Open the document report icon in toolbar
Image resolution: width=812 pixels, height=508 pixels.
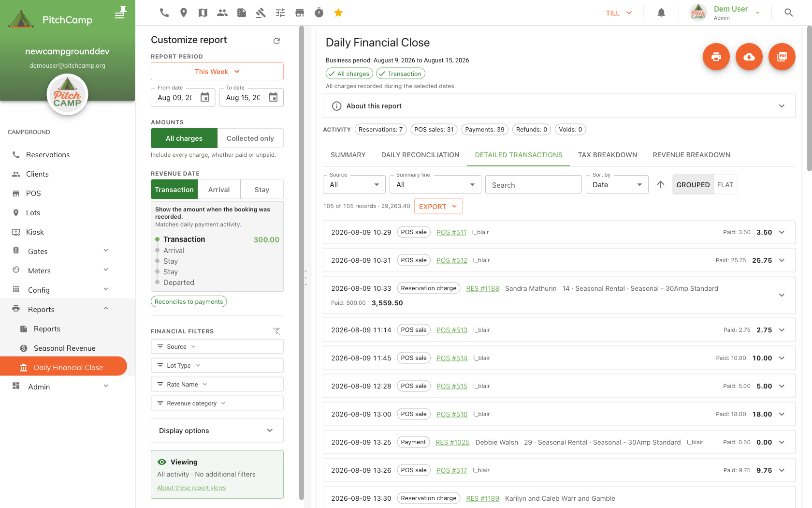[x=242, y=13]
